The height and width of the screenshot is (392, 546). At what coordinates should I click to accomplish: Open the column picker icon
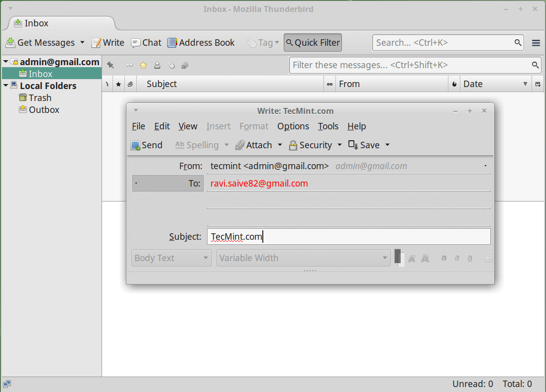coord(538,84)
